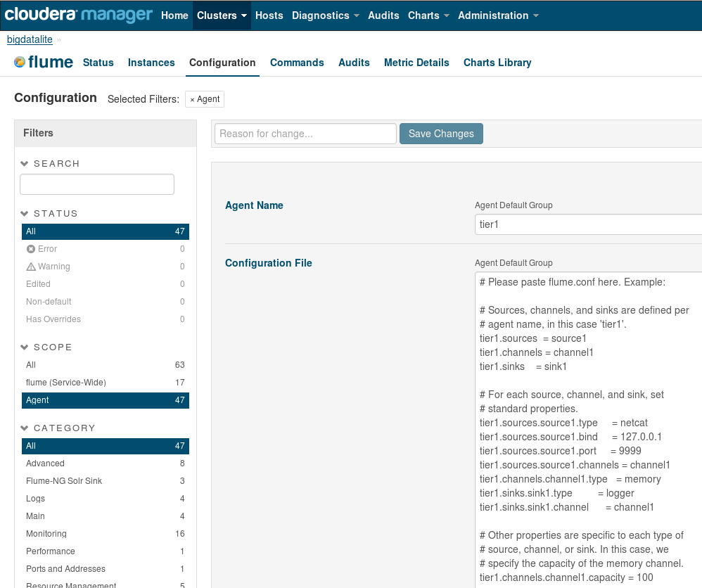Open the Administration dropdown menu
Screen dimensions: 702x588
[x=498, y=15]
